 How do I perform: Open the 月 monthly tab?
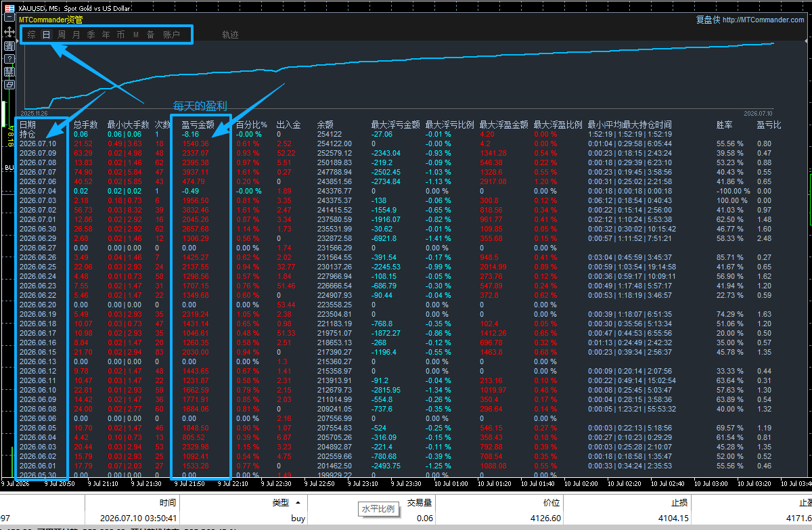pyautogui.click(x=76, y=35)
